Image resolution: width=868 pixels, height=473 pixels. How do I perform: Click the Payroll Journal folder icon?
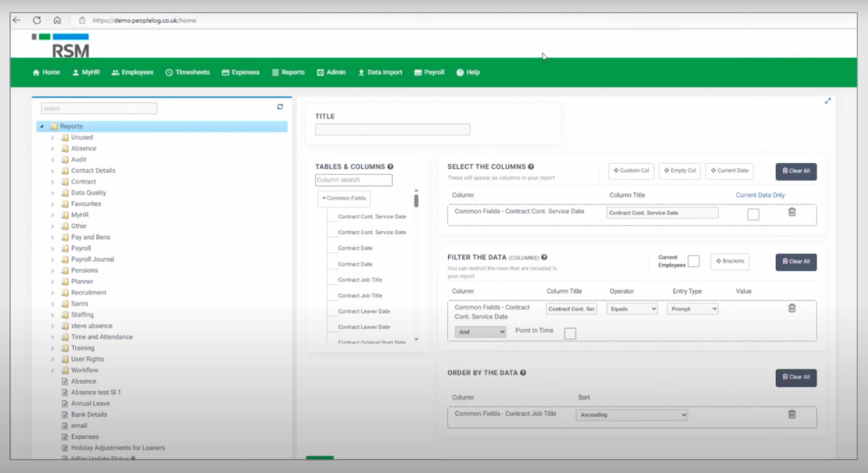tap(65, 260)
